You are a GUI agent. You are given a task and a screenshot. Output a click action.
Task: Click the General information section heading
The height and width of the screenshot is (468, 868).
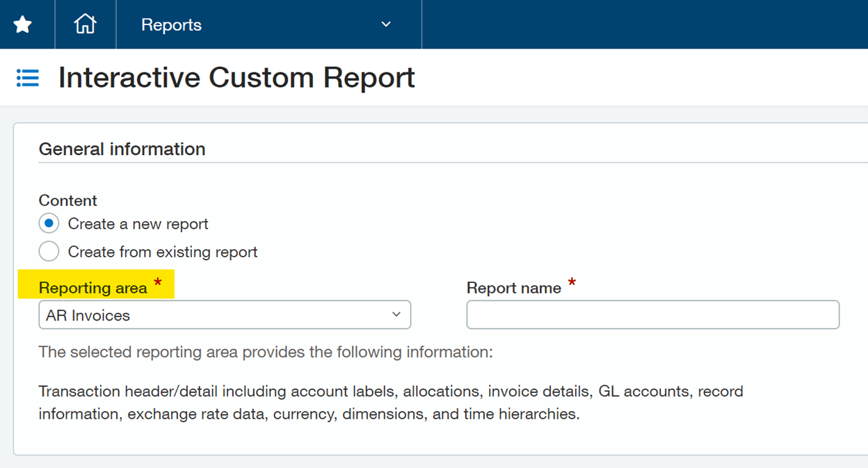coord(122,149)
